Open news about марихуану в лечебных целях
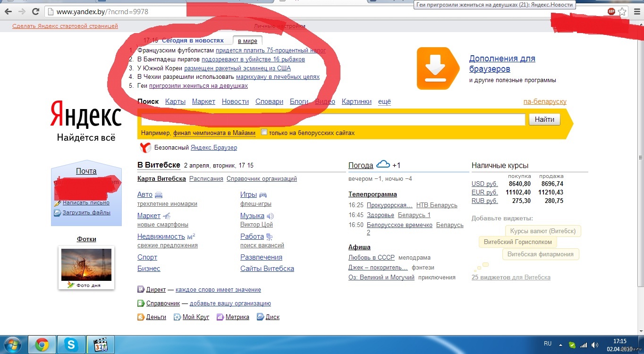This screenshot has width=644, height=354. click(x=278, y=77)
